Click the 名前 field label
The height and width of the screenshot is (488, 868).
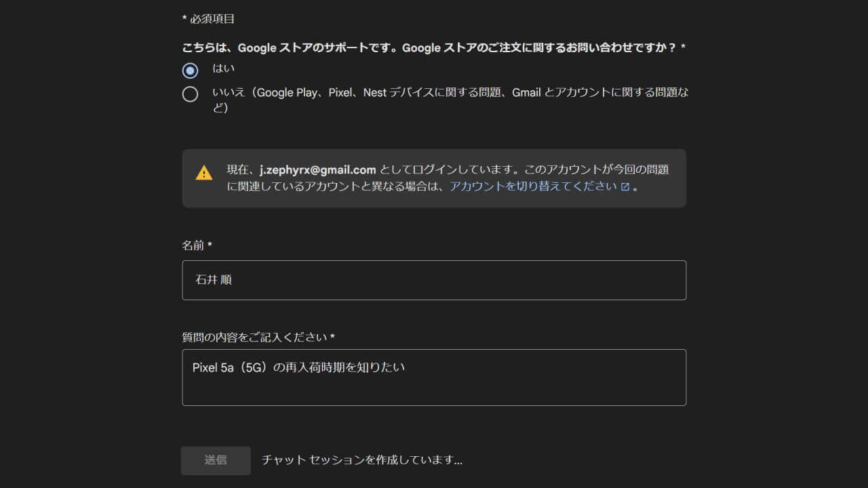coord(192,245)
